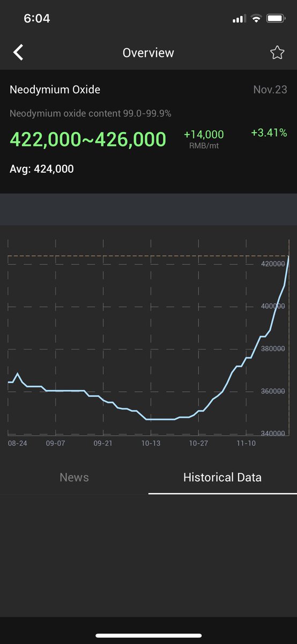Tap the 08-24 x-axis date
The image size is (297, 644).
18,443
